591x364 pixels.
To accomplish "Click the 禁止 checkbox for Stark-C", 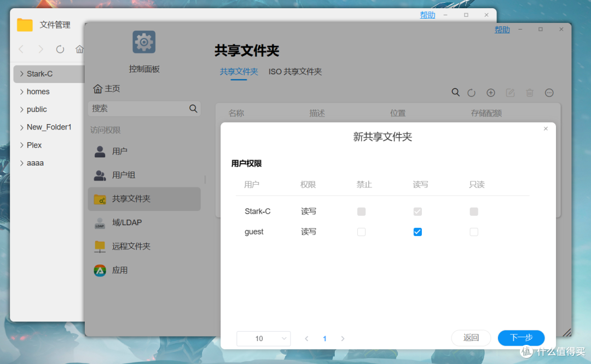I will pos(362,212).
